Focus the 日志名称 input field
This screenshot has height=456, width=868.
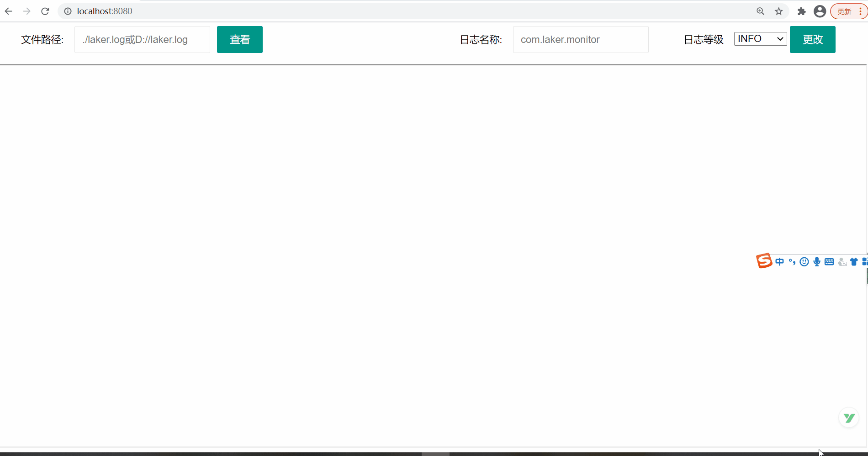[581, 39]
